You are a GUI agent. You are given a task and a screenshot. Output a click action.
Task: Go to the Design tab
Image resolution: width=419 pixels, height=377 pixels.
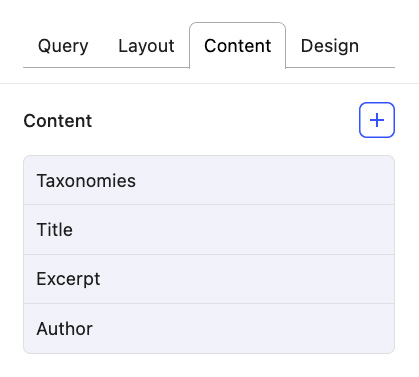tap(330, 46)
